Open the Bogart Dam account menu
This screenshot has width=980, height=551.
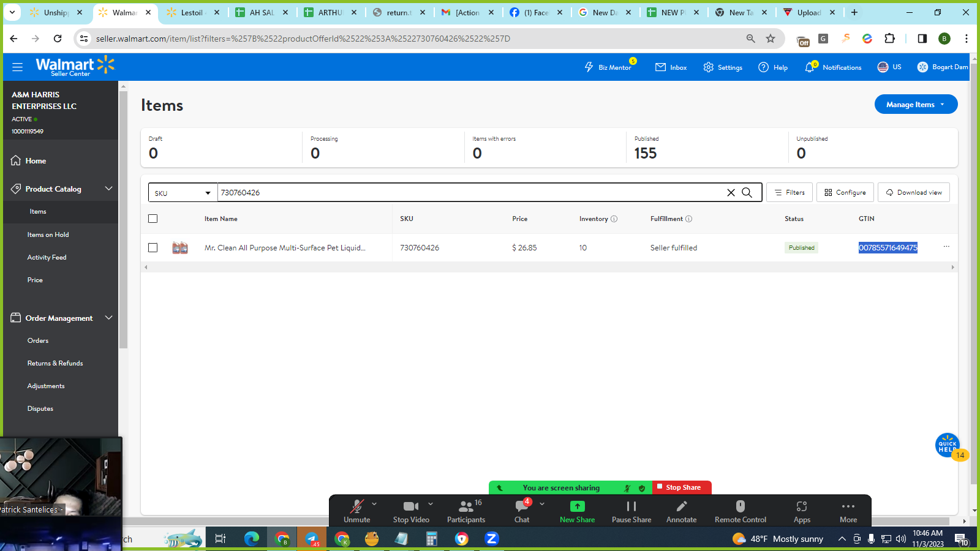click(x=942, y=67)
